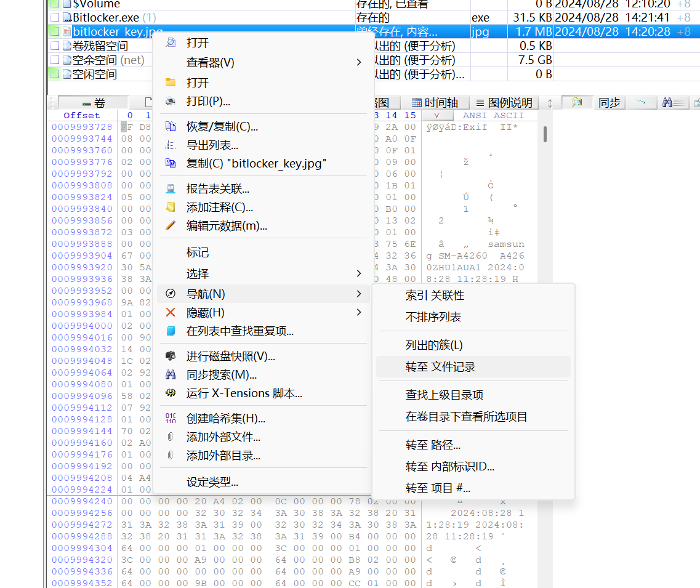Viewport: 700px width, 588px height.
Task: Expand the 选择 submenu
Action: tap(358, 273)
